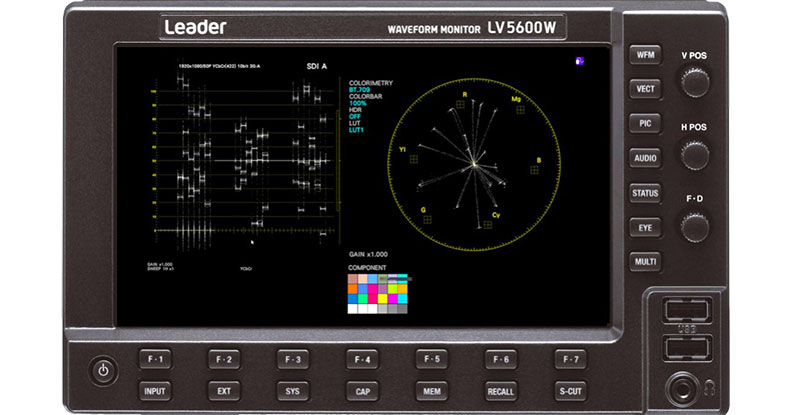Click the G target box on vectorscope
Image resolution: width=800 pixels, height=415 pixels.
(x=428, y=219)
